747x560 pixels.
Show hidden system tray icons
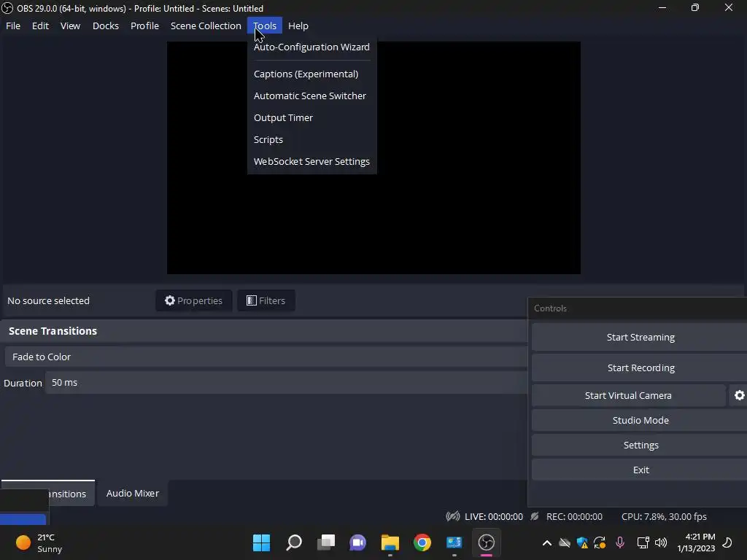[547, 542]
